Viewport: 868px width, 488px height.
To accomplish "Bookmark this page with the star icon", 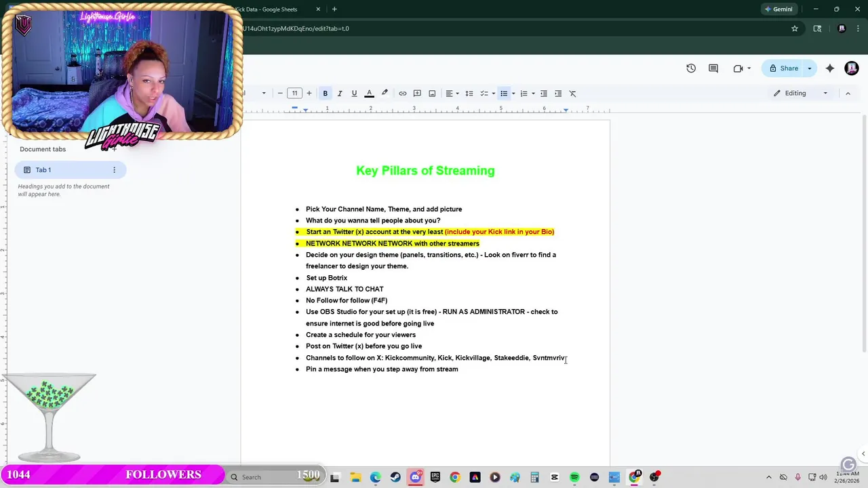I will point(795,28).
